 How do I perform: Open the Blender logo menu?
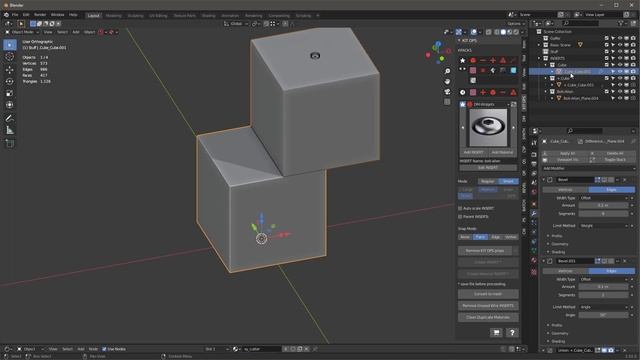click(6, 15)
